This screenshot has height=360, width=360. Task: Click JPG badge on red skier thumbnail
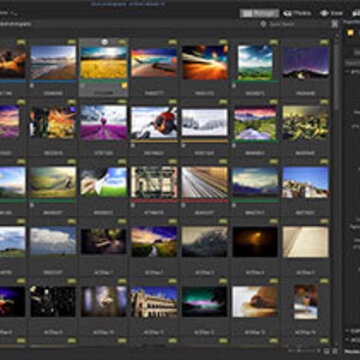[x=173, y=102]
